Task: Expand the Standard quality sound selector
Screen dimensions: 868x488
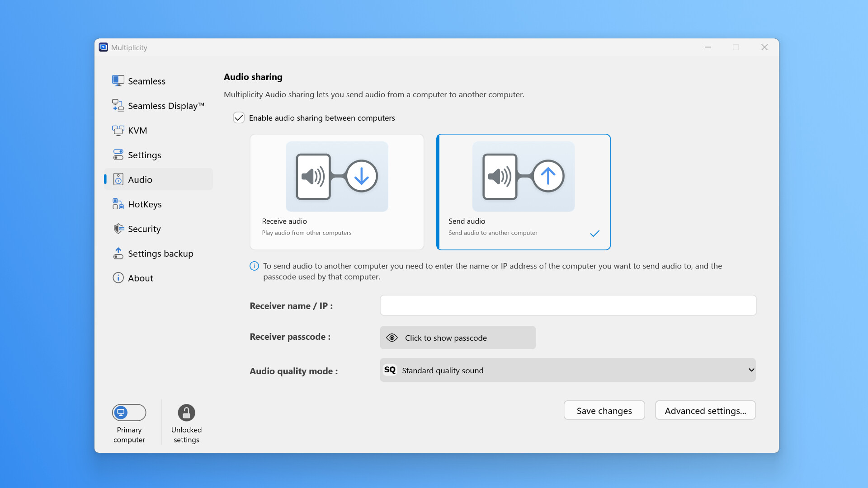Action: click(568, 370)
